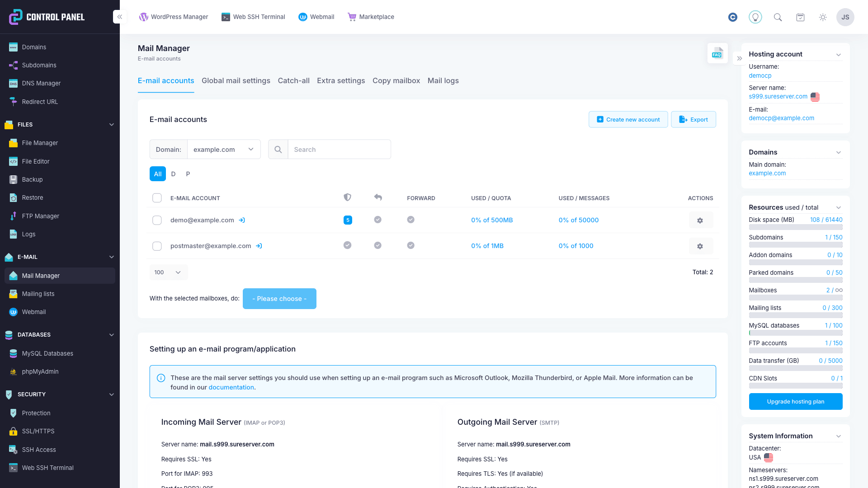
Task: Click Create new account button
Action: 628,120
